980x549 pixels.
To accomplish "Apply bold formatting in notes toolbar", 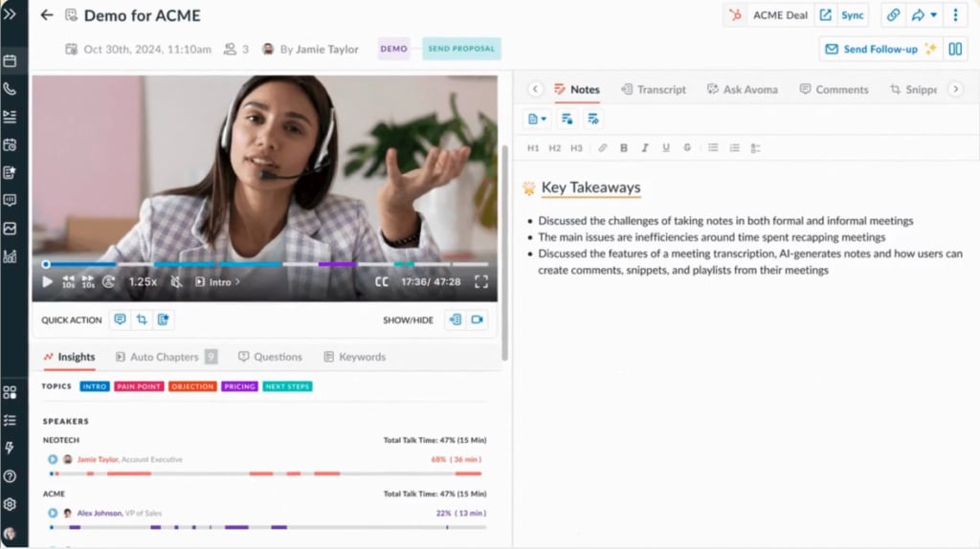I will (x=623, y=148).
